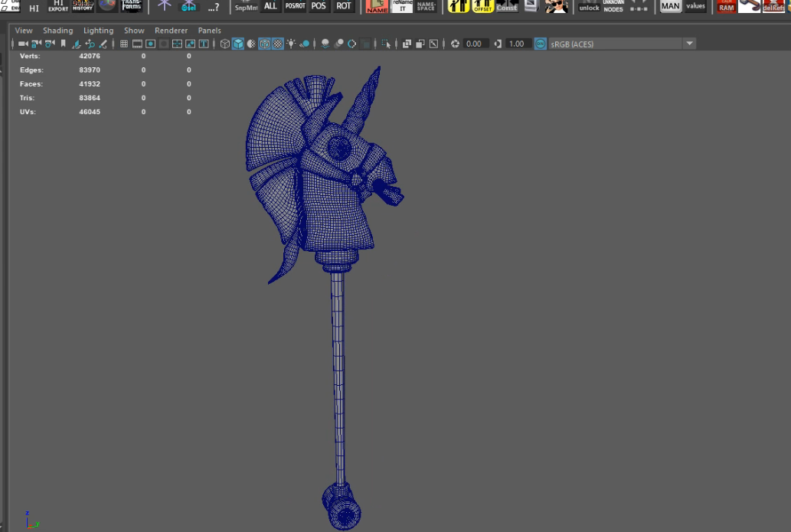Click the ALL shelf button
Screen dimensions: 791x532
point(270,6)
